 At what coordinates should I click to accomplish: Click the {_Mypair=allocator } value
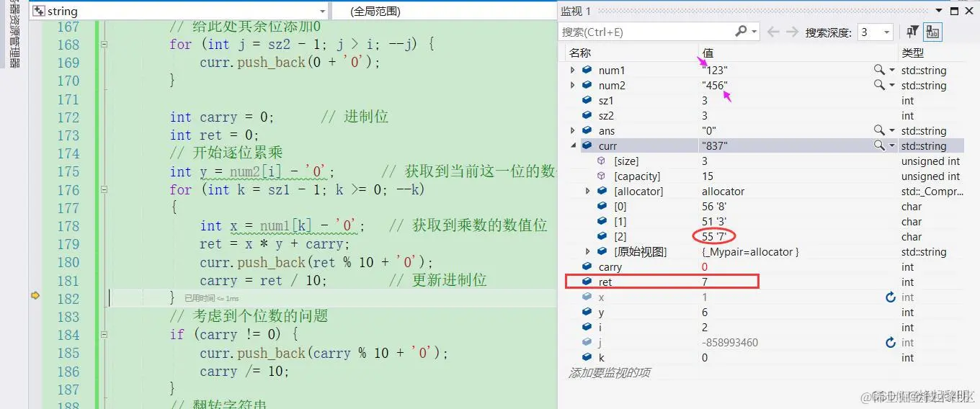click(x=750, y=252)
